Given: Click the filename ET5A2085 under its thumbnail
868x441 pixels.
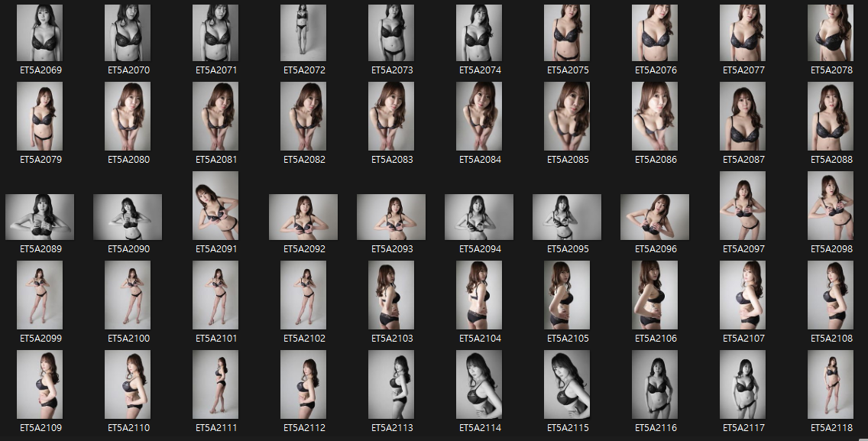Looking at the screenshot, I should click(x=567, y=158).
